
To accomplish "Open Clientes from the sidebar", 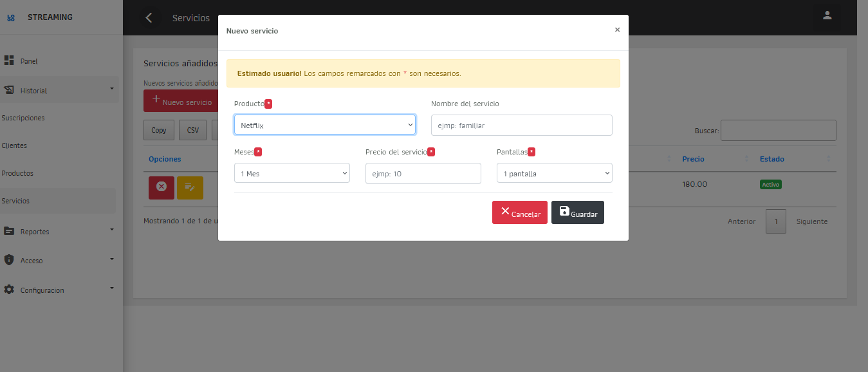I will [14, 145].
